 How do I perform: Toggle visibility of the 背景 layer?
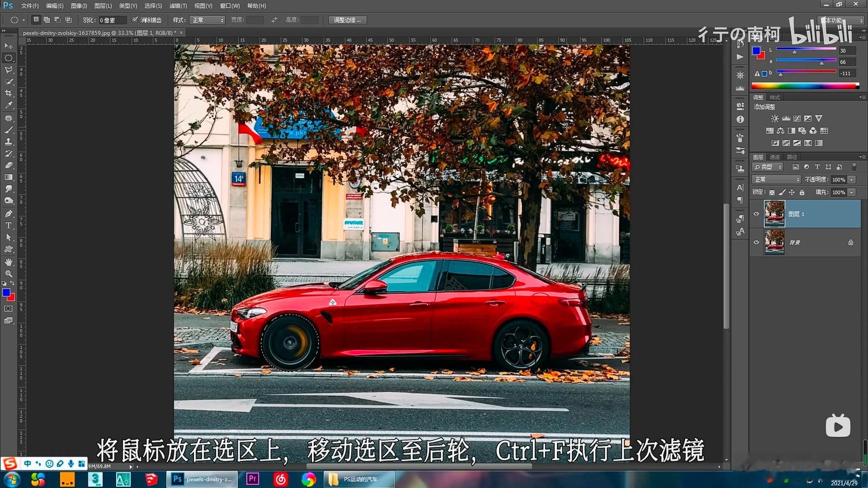click(x=756, y=242)
